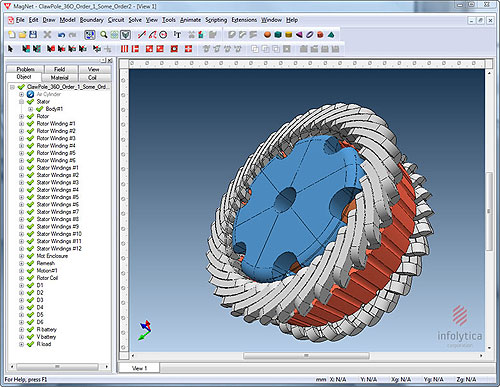
Task: Click the red vertical bars boundary icon
Action: click(x=124, y=49)
